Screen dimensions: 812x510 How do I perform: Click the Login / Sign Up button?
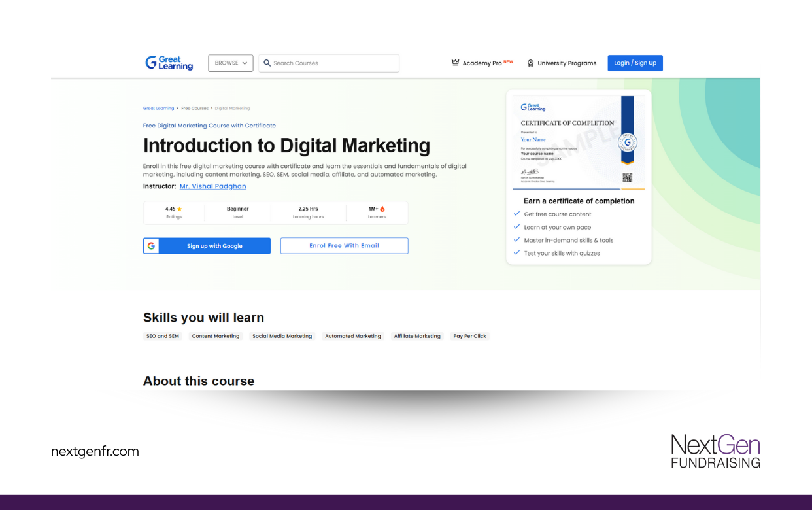635,63
